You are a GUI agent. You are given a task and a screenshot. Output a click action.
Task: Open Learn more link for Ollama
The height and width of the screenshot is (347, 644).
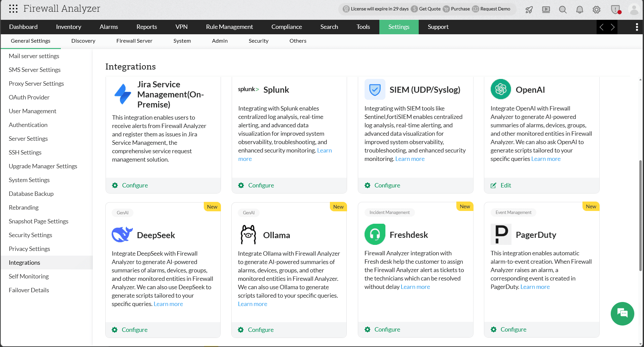click(253, 304)
